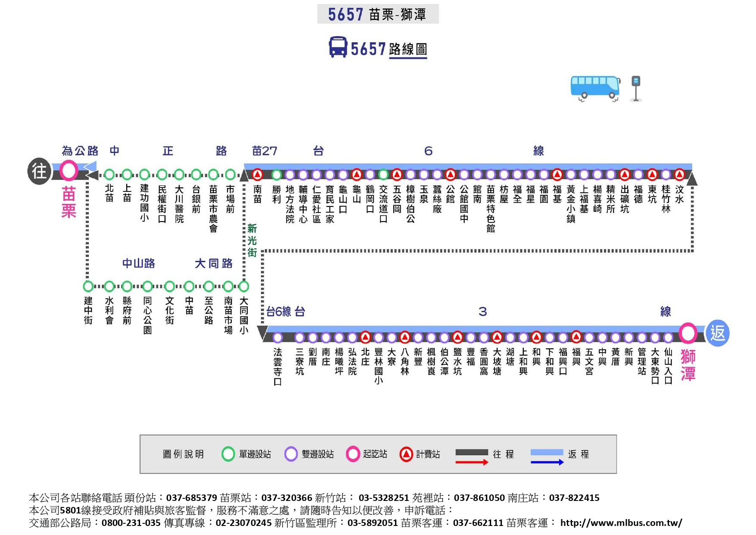Screen dimensions: 756x535
Task: Click the red 計費站 legend symbol
Action: pyautogui.click(x=406, y=454)
